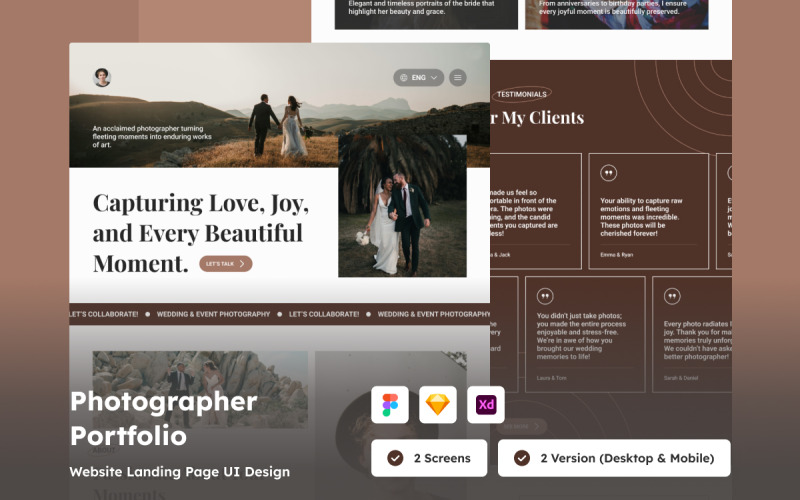This screenshot has width=800, height=500.
Task: Click the 'Laura & Tom' name text
Action: tap(552, 378)
